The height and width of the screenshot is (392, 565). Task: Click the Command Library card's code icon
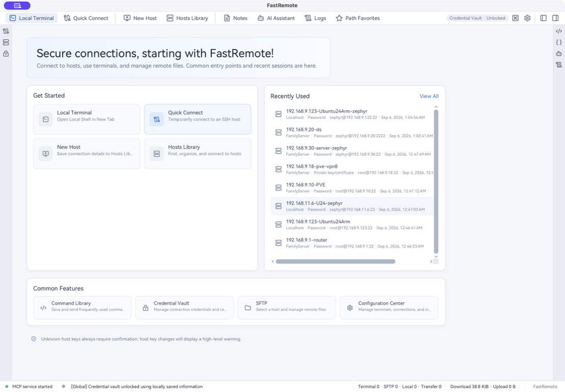(x=43, y=308)
